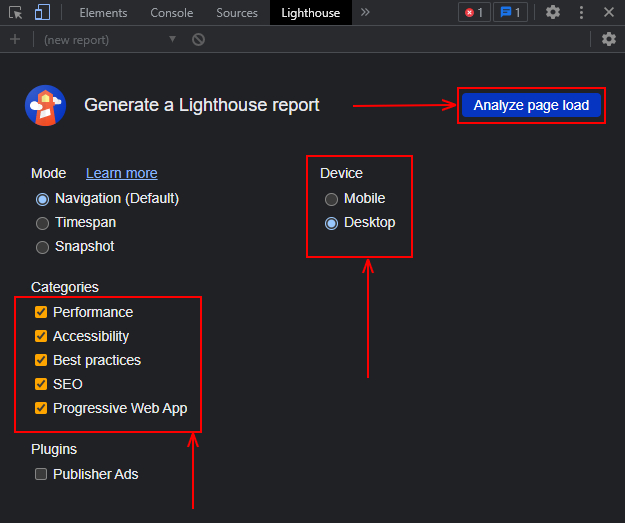Image resolution: width=625 pixels, height=523 pixels.
Task: Open the three-dot customize DevTools menu
Action: (581, 12)
